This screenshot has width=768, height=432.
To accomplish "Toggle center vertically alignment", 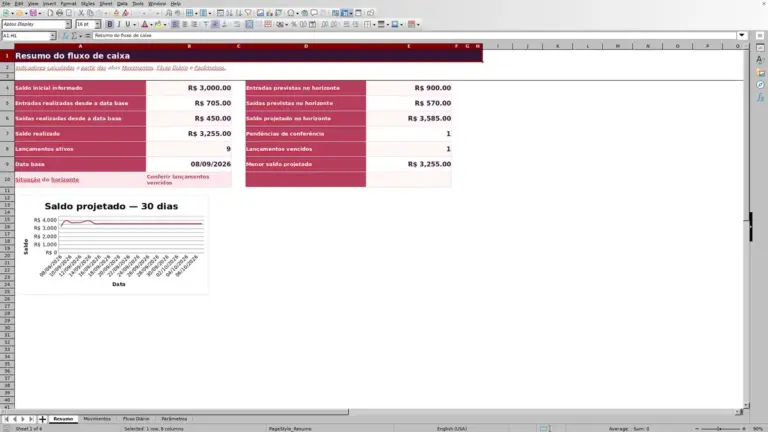I will [215, 24].
